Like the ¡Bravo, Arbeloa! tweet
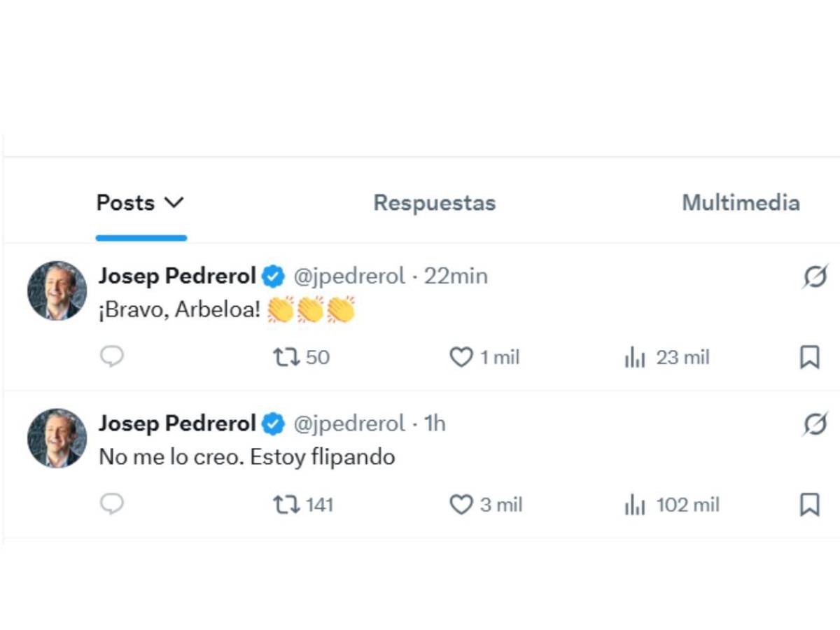Screen dimensions: 840x630 [461, 357]
